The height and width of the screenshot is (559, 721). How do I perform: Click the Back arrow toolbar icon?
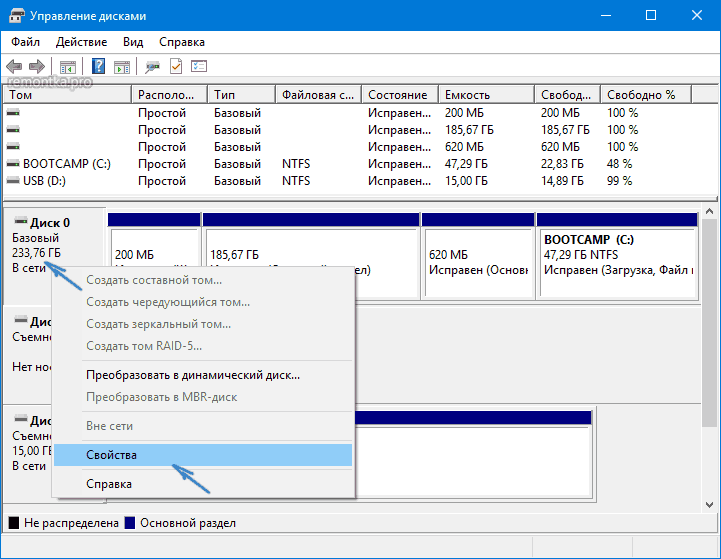click(15, 67)
